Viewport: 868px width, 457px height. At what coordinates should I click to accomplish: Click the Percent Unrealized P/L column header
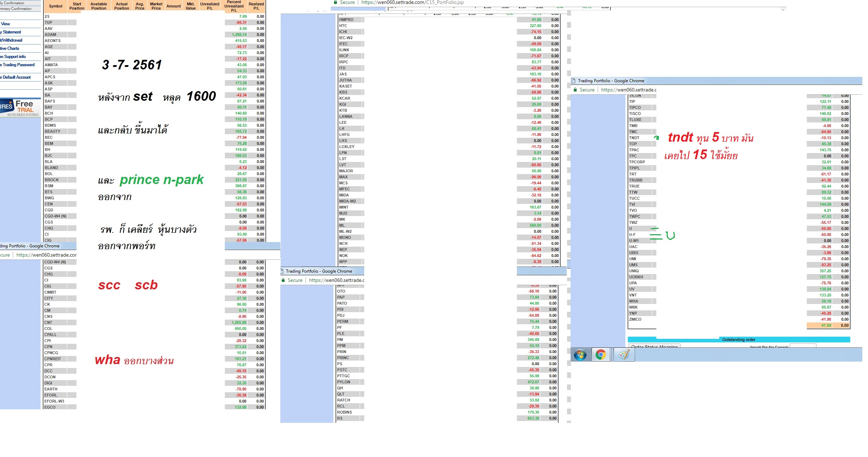[x=234, y=6]
